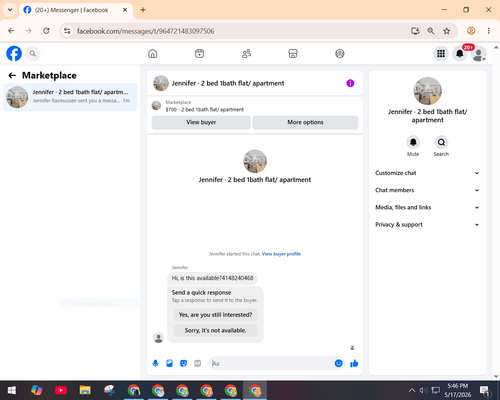Reload the page with the refresh icon
Screen dimensions: 500x400
point(46,31)
